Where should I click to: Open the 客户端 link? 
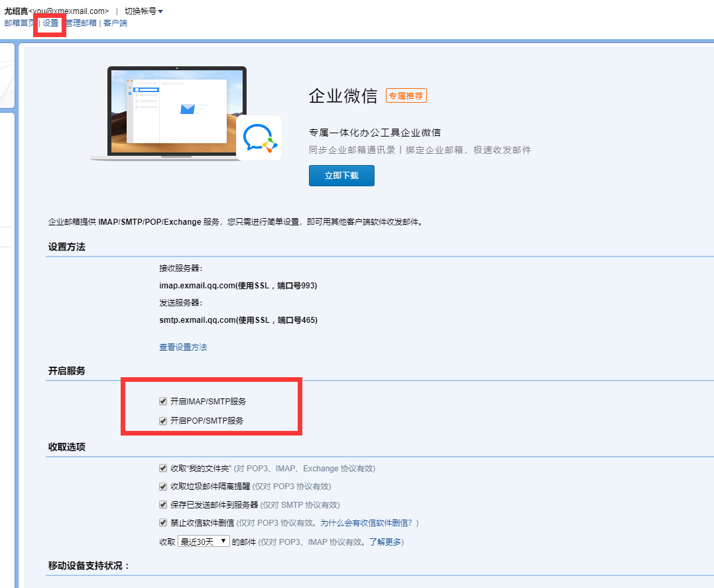pyautogui.click(x=115, y=23)
